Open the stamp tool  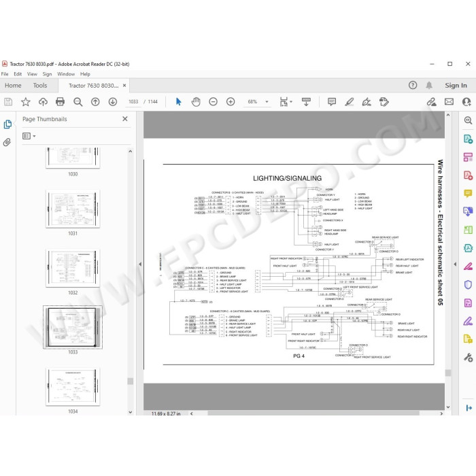[x=384, y=102]
